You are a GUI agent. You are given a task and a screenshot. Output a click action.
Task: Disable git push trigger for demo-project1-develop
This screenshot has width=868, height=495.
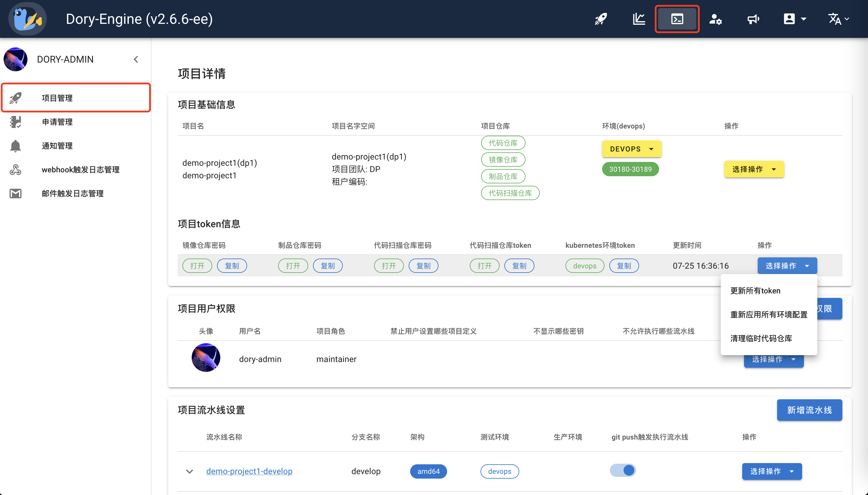pos(623,470)
